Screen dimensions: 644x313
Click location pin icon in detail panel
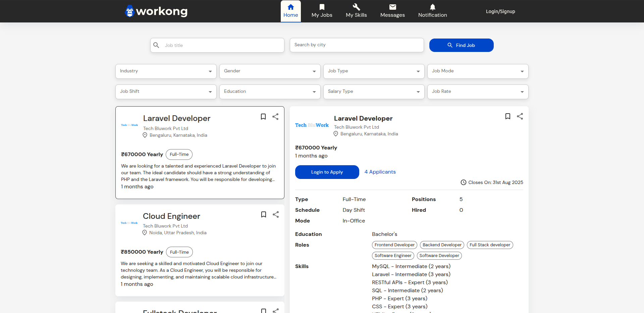[x=336, y=134]
